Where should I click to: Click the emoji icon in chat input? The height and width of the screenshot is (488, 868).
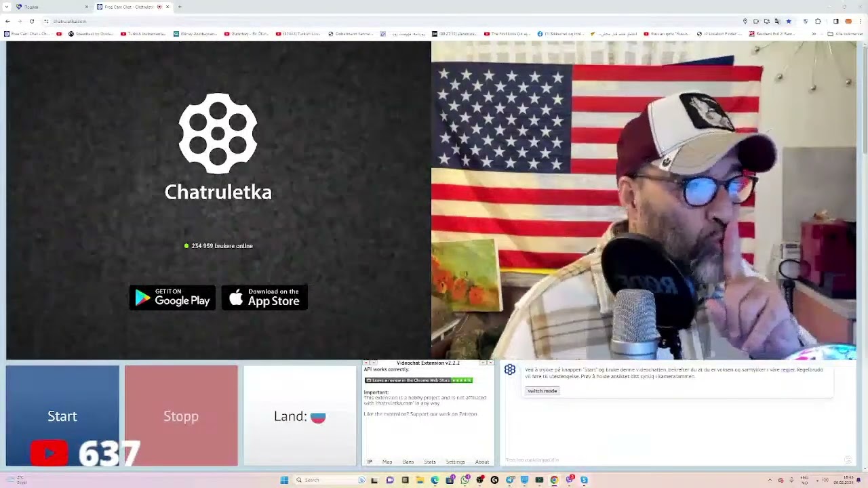pyautogui.click(x=848, y=460)
